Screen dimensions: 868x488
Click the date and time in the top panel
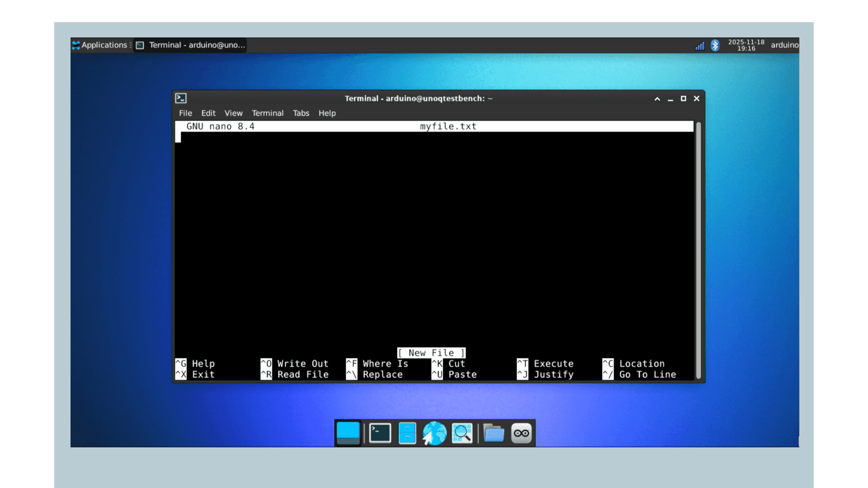(x=745, y=46)
